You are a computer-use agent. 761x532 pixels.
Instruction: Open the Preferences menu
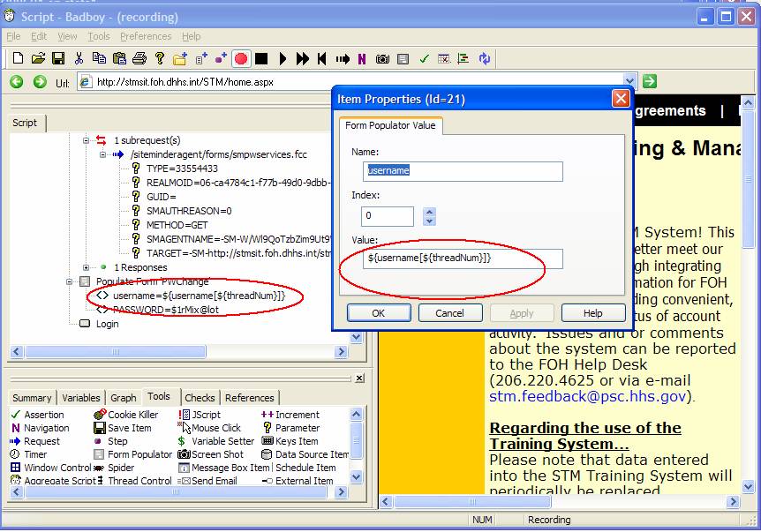(146, 36)
